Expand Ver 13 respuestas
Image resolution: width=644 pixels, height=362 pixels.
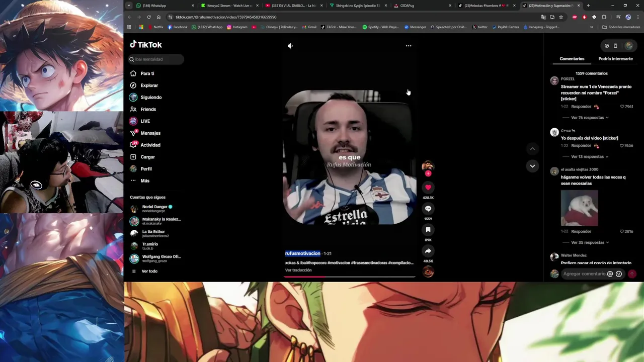(590, 156)
